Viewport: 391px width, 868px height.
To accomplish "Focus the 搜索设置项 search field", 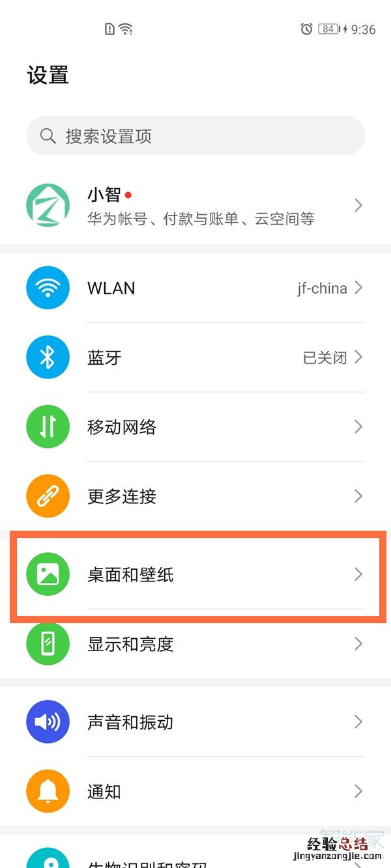I will [x=195, y=136].
